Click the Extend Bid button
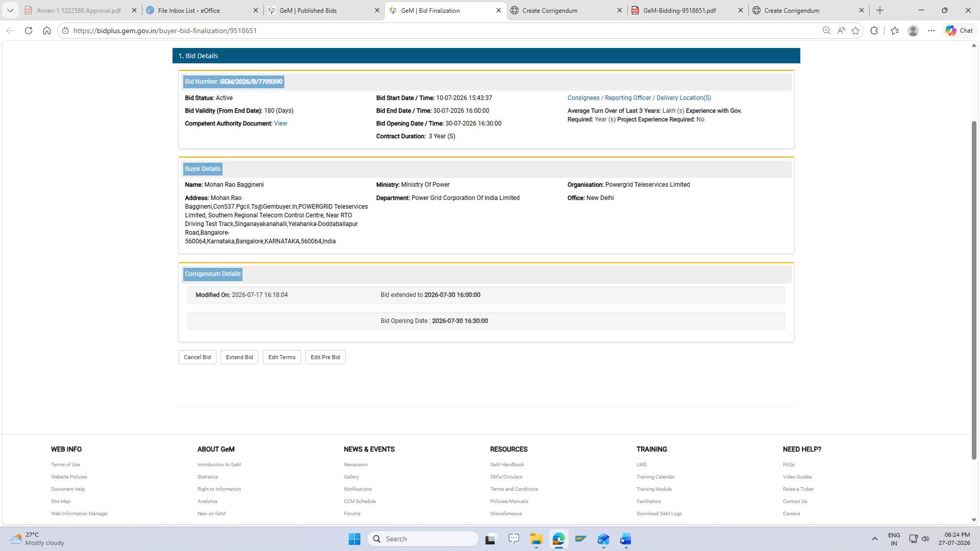The height and width of the screenshot is (551, 980). tap(239, 357)
